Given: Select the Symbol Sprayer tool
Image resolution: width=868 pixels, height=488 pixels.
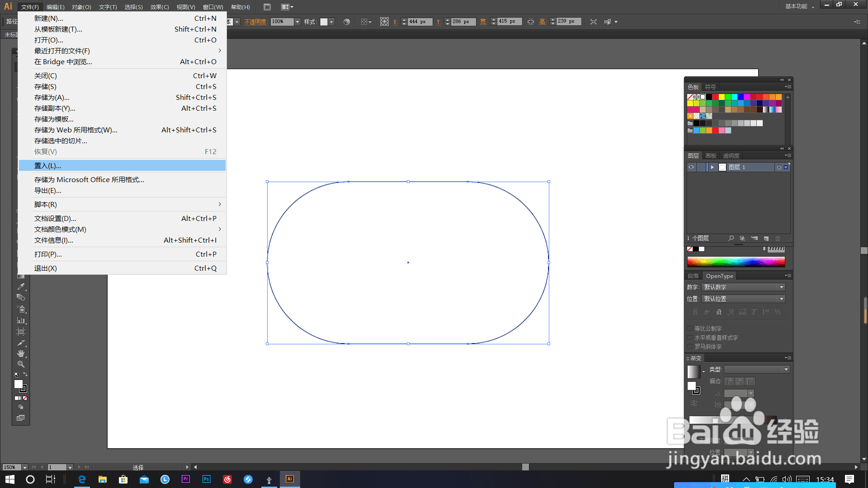Looking at the screenshot, I should 21,310.
